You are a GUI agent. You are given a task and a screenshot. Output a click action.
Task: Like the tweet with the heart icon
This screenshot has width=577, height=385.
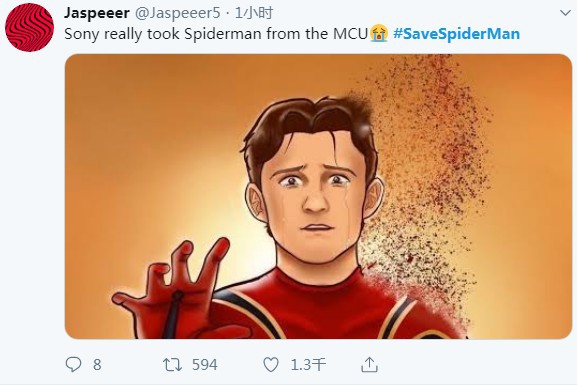click(271, 365)
